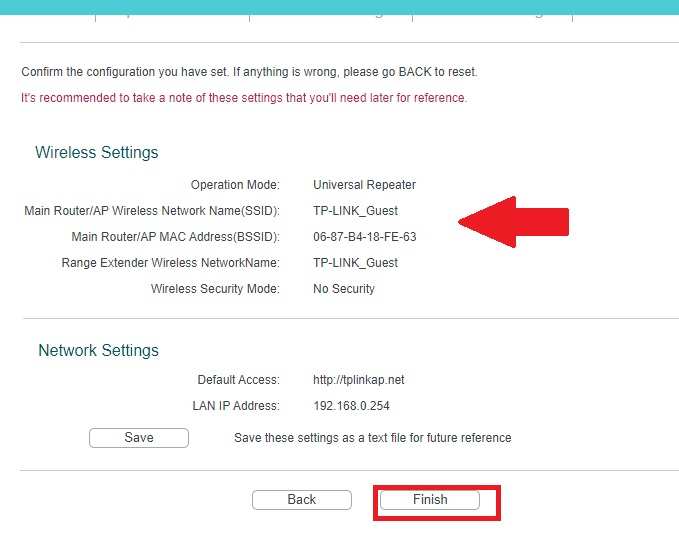Click the http://tplinkap.net default access address
Screen dimensions: 679x537
click(359, 380)
